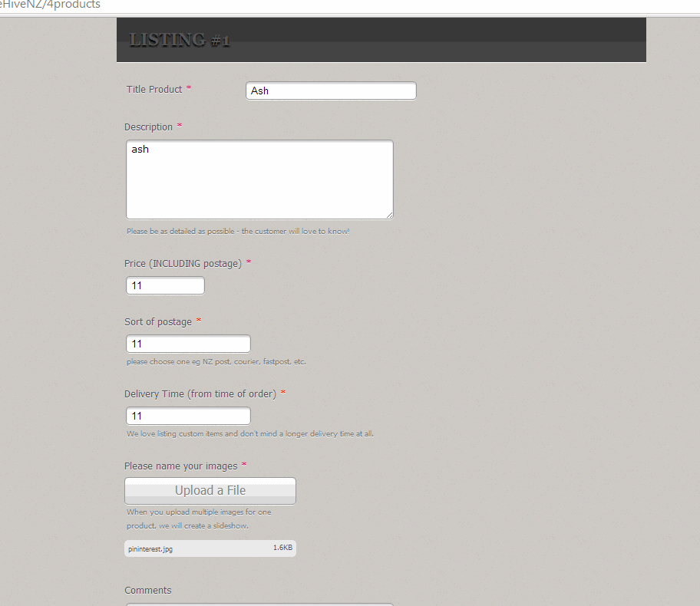This screenshot has height=606, width=700.
Task: Click the browser address bar URL
Action: click(50, 5)
